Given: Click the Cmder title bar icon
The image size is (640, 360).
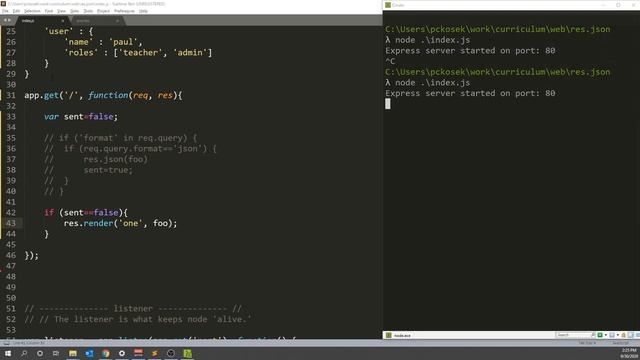Looking at the screenshot, I should 388,5.
